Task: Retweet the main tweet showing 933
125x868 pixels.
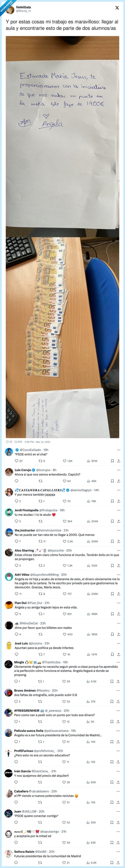Action: 16,441
